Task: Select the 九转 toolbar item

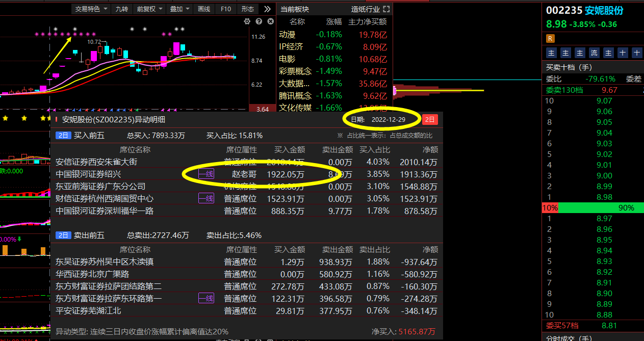Action: point(122,9)
